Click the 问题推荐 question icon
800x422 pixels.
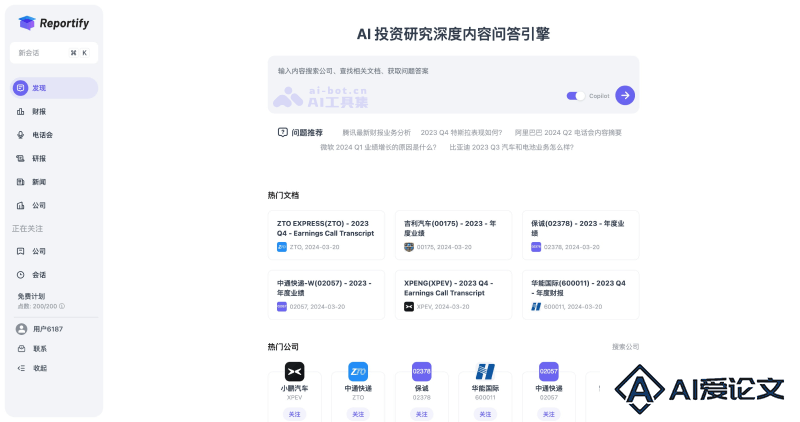[x=283, y=132]
